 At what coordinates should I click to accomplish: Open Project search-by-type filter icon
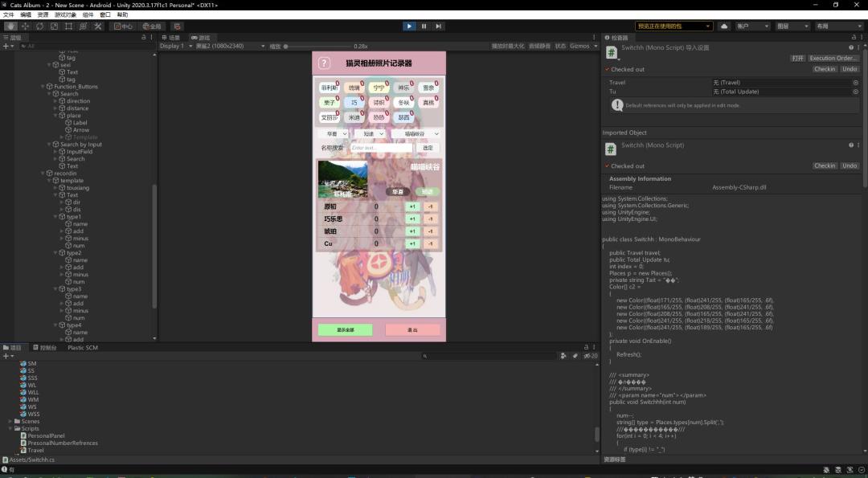coord(563,356)
